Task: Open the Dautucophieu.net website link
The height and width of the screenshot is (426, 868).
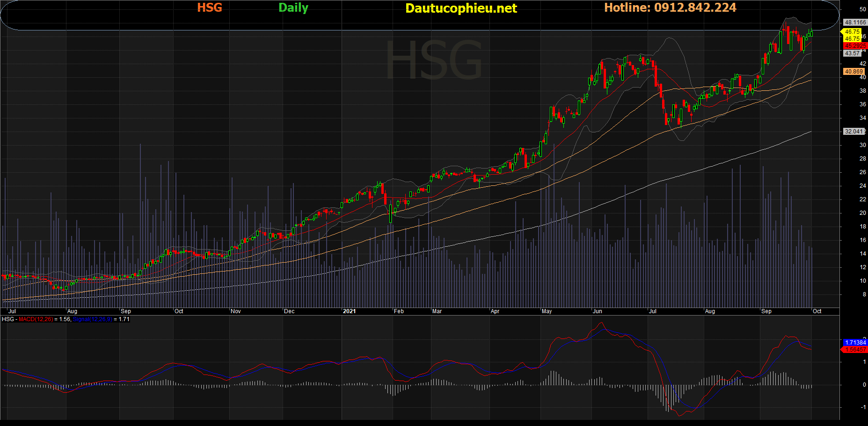Action: (461, 8)
